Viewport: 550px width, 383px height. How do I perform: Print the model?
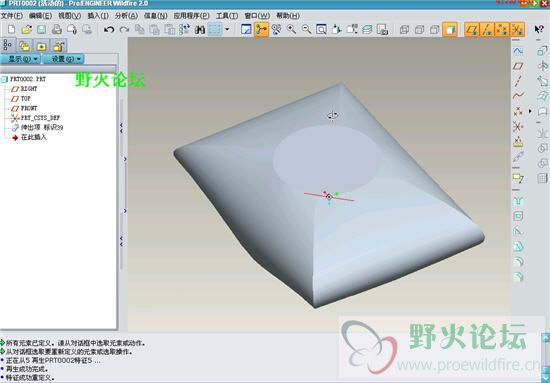pos(57,29)
